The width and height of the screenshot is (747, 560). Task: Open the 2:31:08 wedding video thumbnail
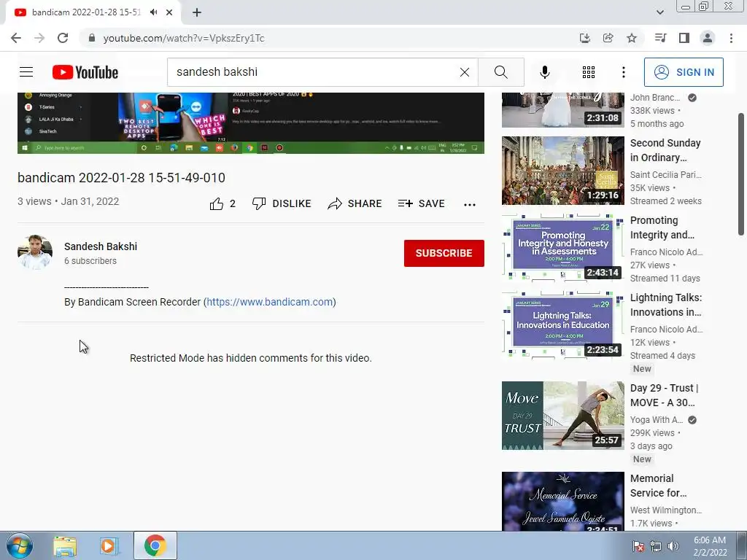pos(562,110)
